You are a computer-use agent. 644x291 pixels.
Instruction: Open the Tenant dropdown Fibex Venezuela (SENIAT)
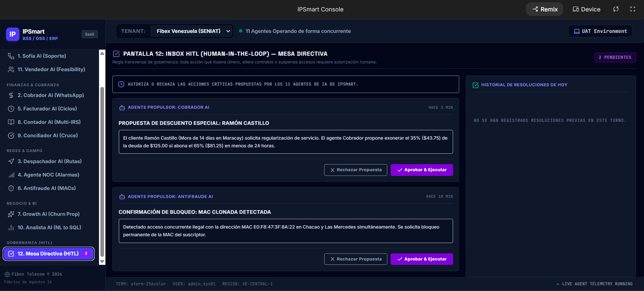[192, 31]
